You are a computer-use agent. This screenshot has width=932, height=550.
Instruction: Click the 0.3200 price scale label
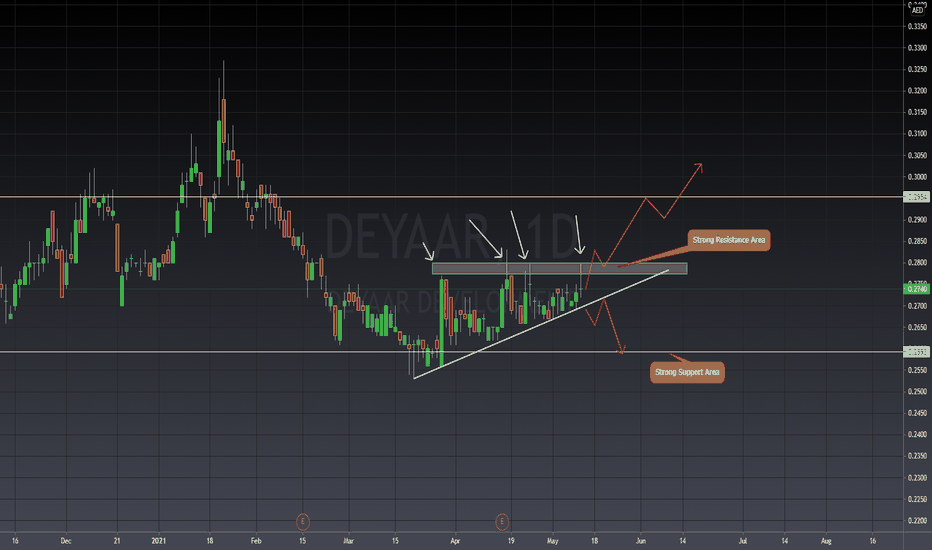point(917,91)
